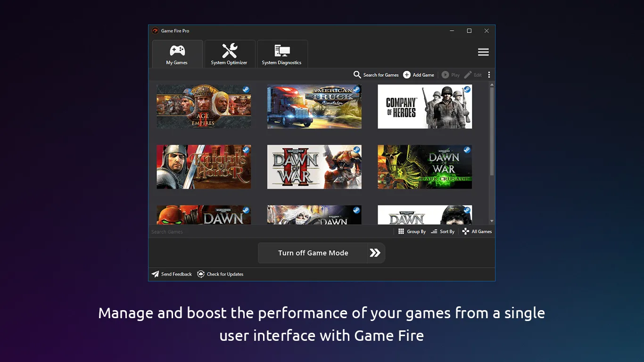Click the Play button in toolbar
Viewport: 644px width, 362px height.
tap(450, 74)
